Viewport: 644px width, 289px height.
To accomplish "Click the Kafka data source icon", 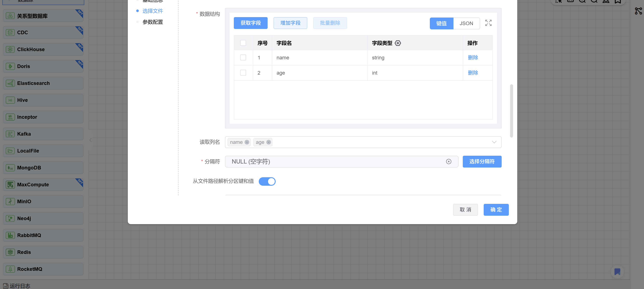I will [10, 134].
